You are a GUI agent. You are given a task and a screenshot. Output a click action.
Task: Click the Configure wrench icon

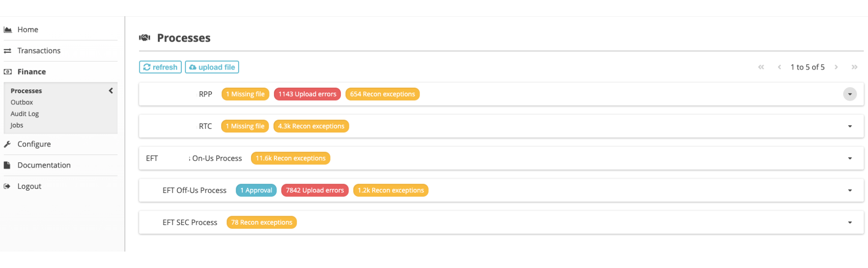pyautogui.click(x=7, y=144)
